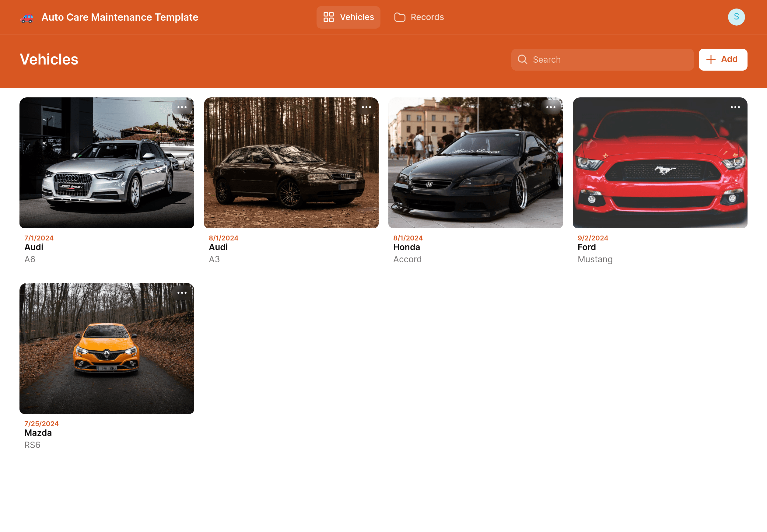Image resolution: width=767 pixels, height=532 pixels.
Task: Click the 'Ford' vehicle name
Action: (586, 247)
